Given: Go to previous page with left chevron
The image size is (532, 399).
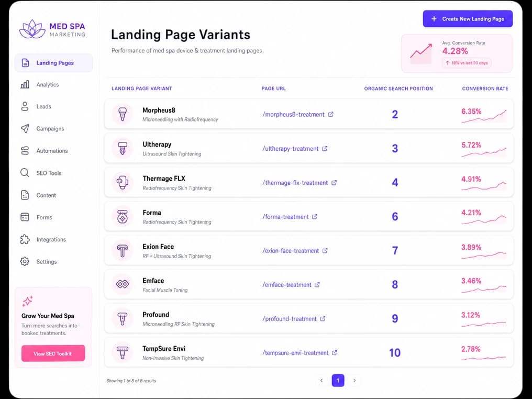Looking at the screenshot, I should click(x=322, y=380).
